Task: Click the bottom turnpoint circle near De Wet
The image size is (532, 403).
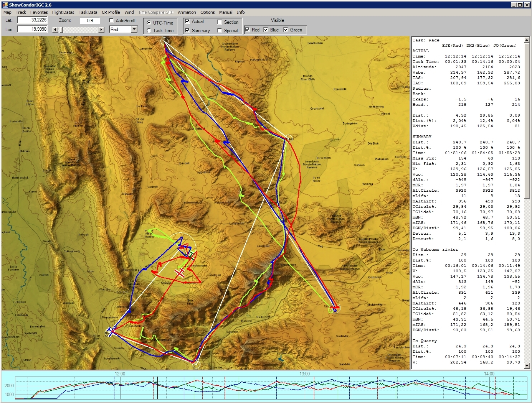Action: pos(196,364)
